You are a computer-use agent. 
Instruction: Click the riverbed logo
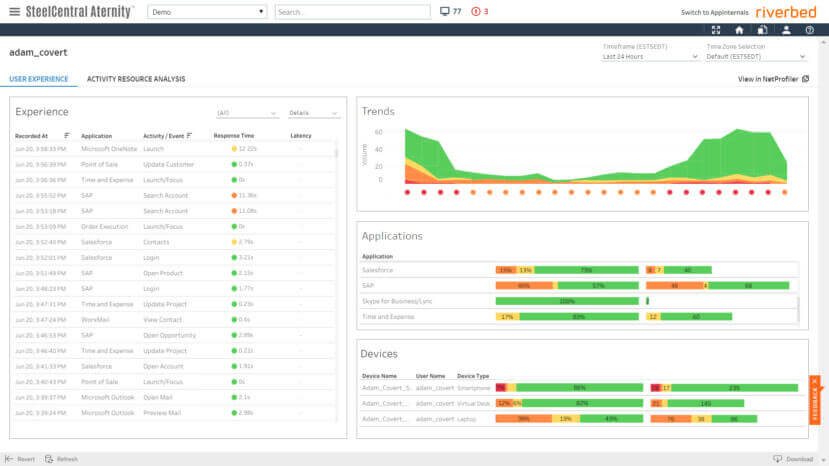point(786,12)
